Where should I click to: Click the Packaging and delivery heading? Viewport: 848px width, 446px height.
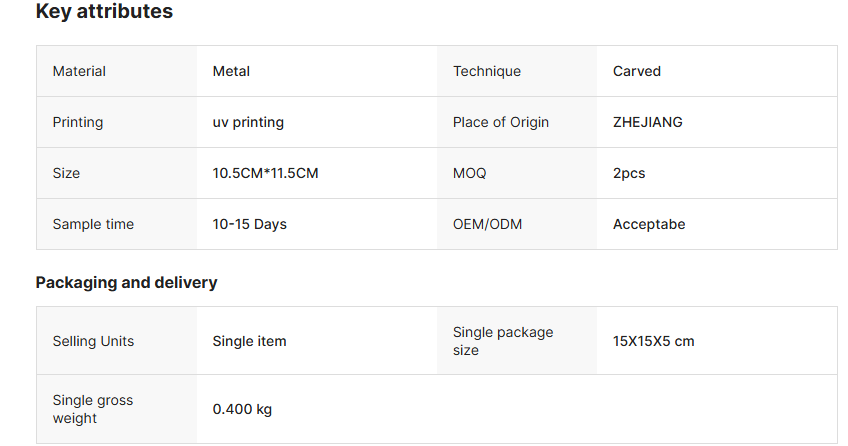126,282
